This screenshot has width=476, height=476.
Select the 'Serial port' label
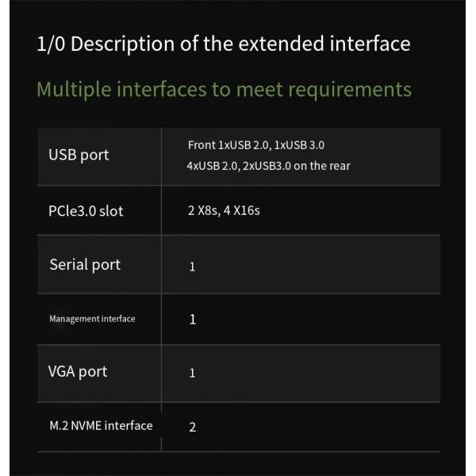tap(85, 264)
